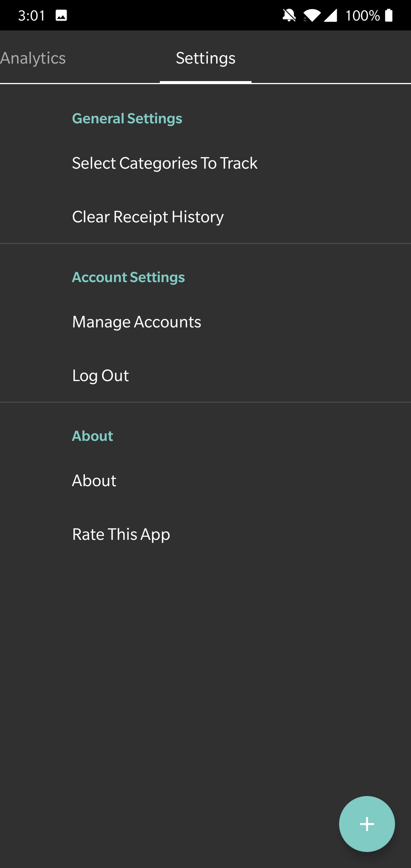Tap the 100% battery percentage text

(362, 16)
